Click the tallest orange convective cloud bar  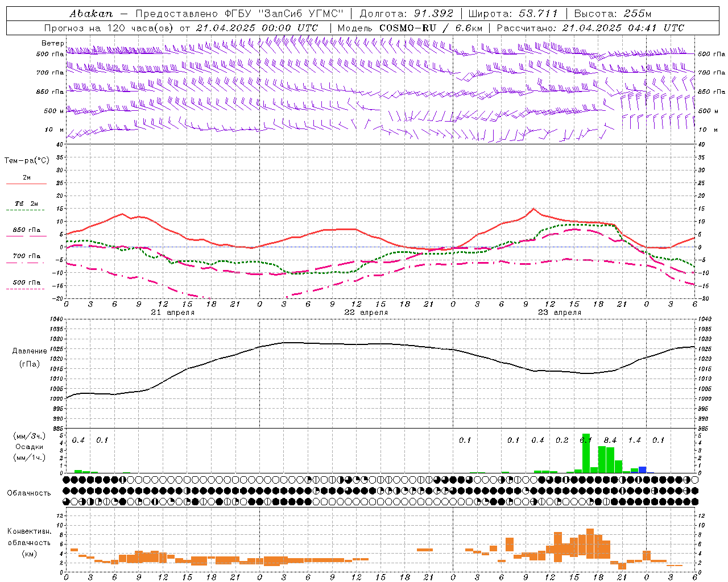click(x=590, y=543)
